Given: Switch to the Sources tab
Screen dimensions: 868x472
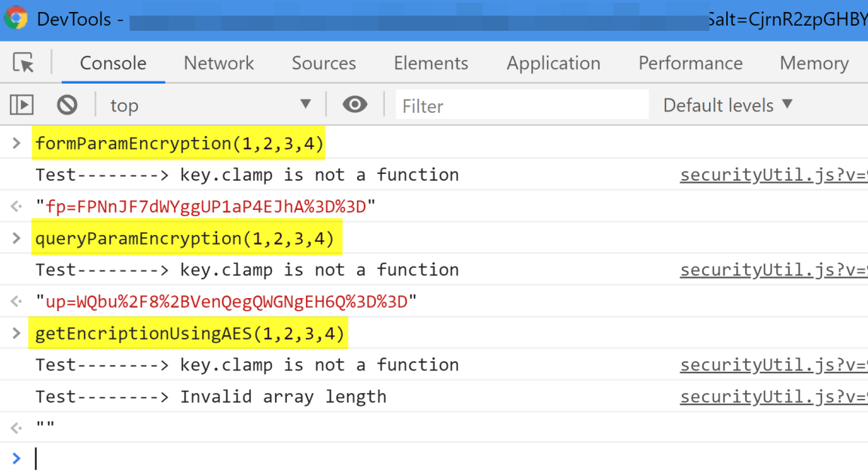Looking at the screenshot, I should 323,63.
